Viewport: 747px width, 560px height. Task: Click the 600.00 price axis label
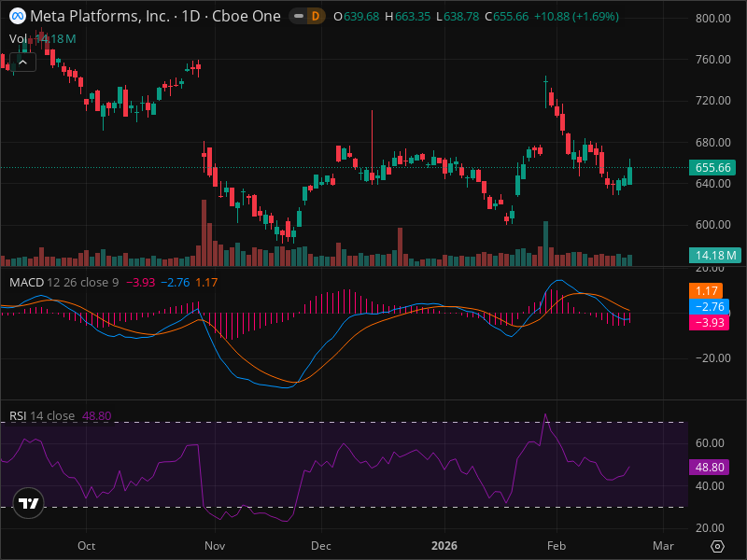712,224
